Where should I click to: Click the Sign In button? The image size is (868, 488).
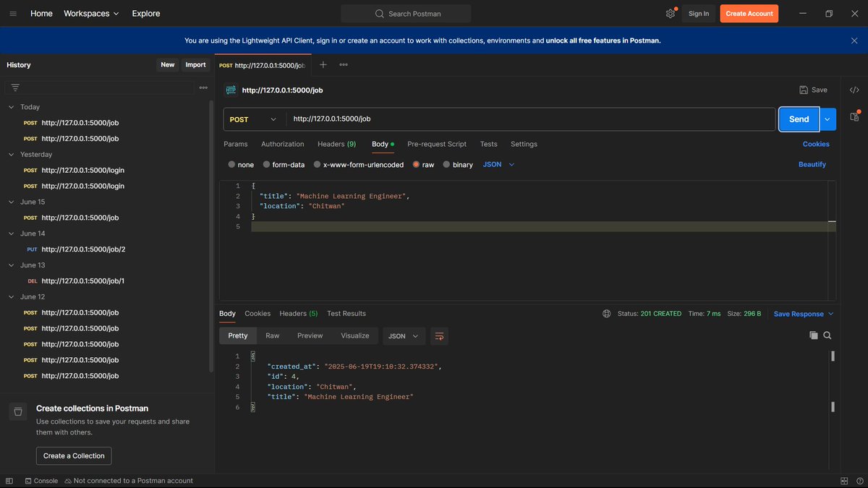(699, 13)
